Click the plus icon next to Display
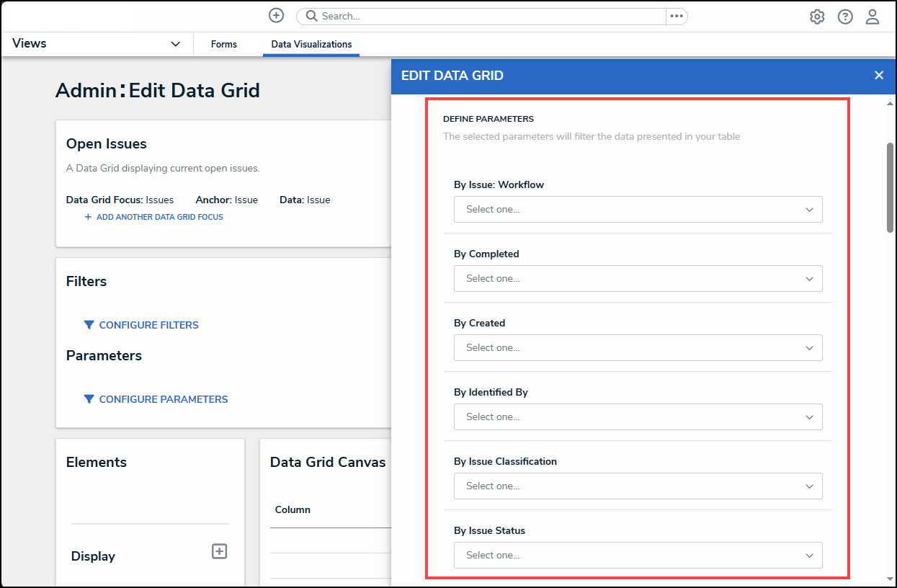Screen dimensions: 897x588 click(219, 551)
